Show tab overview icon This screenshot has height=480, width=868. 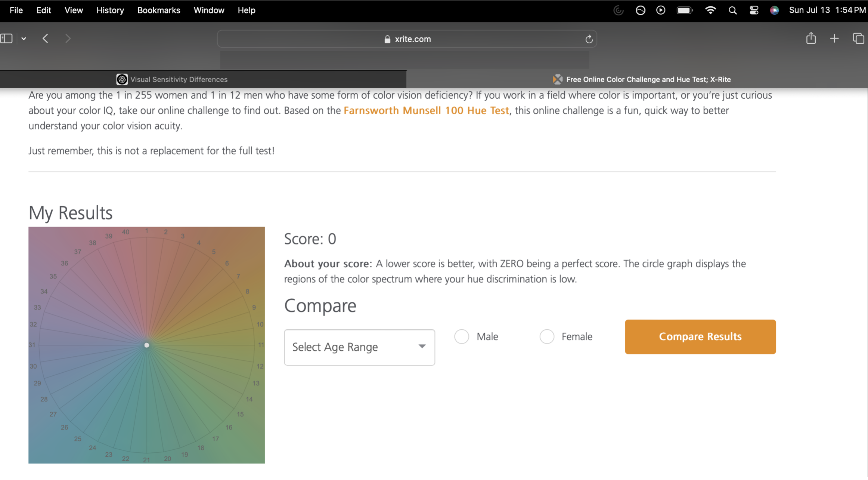(858, 39)
